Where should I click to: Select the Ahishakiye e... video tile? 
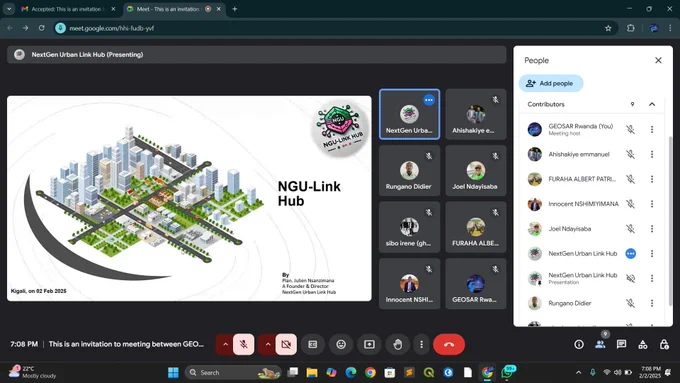476,115
